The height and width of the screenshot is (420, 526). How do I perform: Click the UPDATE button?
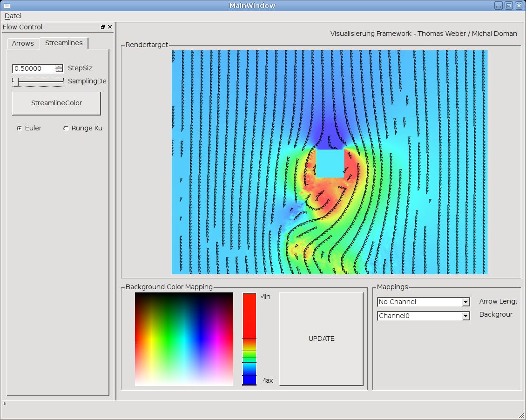coord(321,339)
